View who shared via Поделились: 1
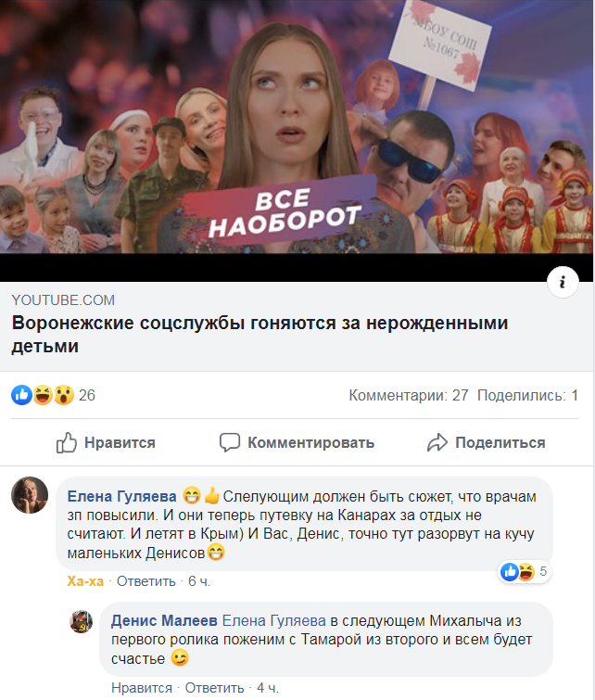 (527, 395)
